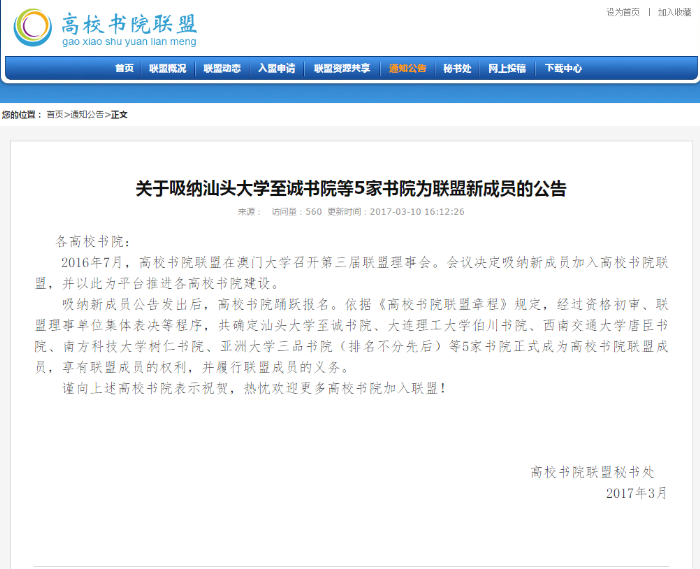The image size is (700, 569).
Task: Open 下载中心 in the navigation bar
Action: (563, 69)
